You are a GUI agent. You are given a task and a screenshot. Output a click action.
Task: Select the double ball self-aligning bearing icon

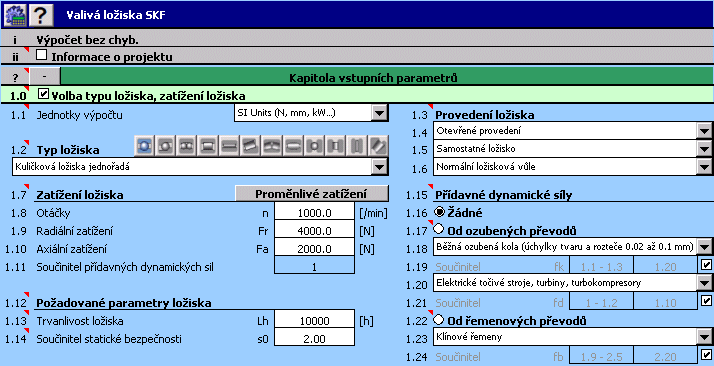(187, 146)
